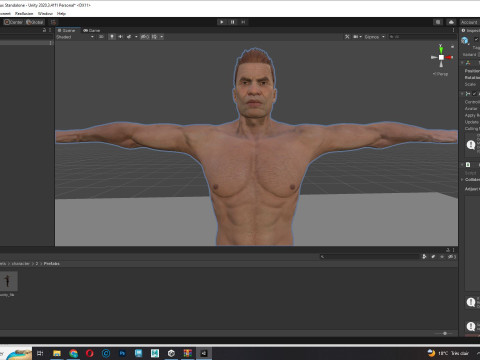Viewport: 480px width, 360px height.
Task: Expand the Collider section in Inspector
Action: [x=462, y=180]
